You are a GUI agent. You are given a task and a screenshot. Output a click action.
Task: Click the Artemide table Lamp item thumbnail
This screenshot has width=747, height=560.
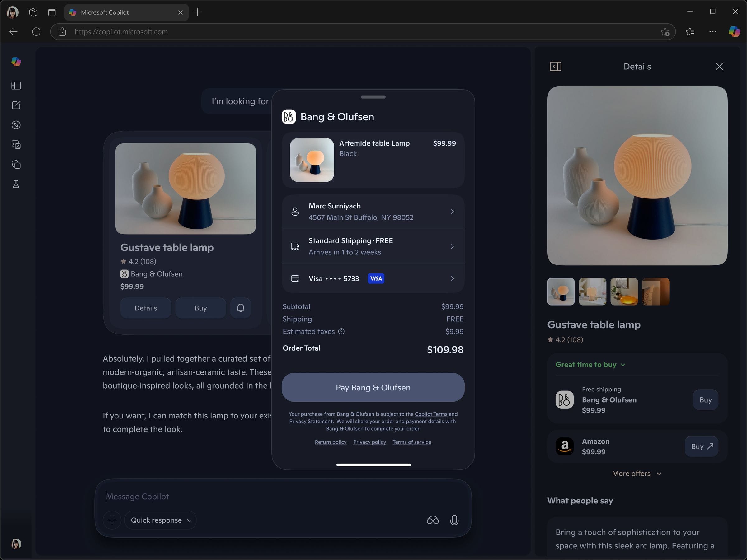tap(312, 160)
